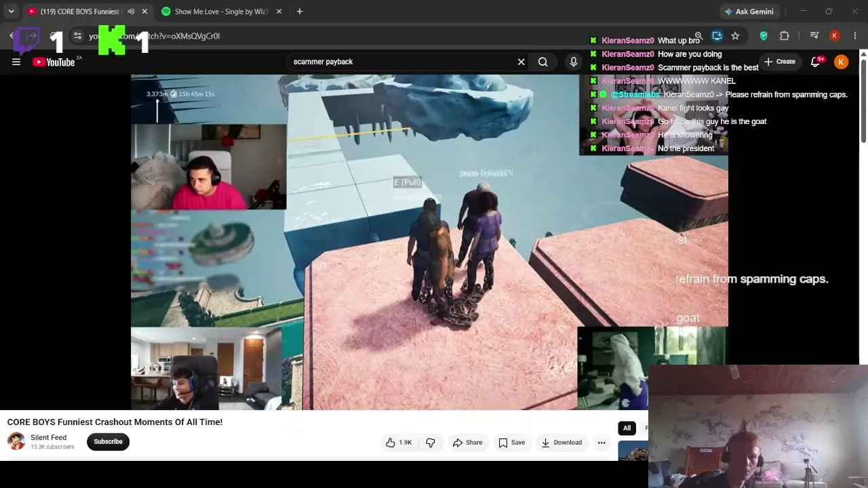868x488 pixels.
Task: Switch to the Show Me Love Spotify tab
Action: 222,12
